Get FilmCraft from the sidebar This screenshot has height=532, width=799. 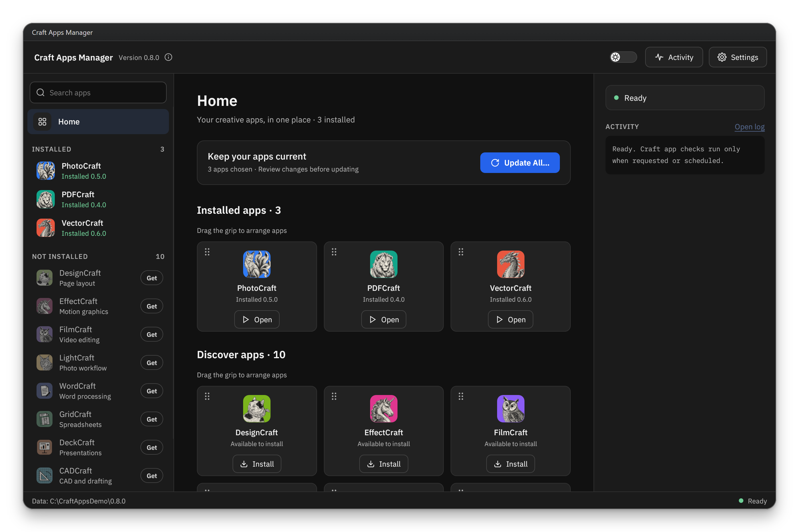(x=152, y=334)
